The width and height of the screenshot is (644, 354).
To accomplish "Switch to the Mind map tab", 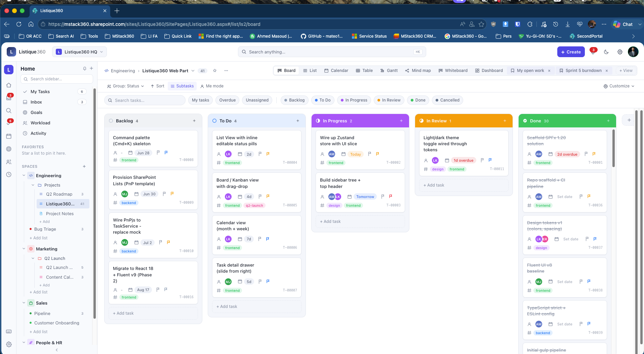I will point(418,71).
